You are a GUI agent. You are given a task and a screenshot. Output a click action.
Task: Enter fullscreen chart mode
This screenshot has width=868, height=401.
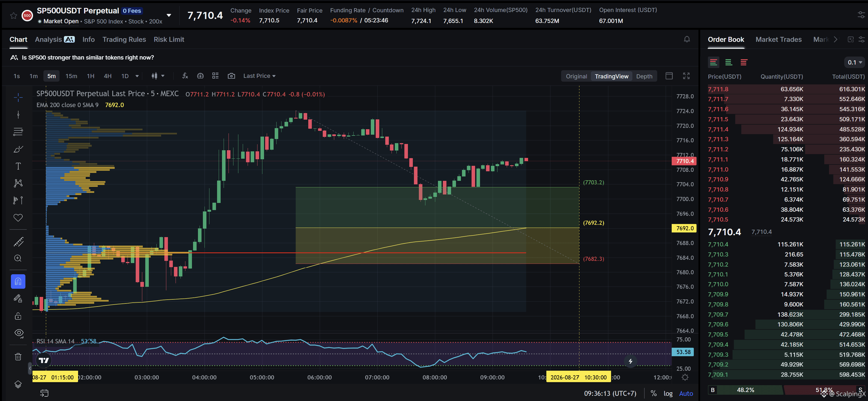pyautogui.click(x=686, y=76)
